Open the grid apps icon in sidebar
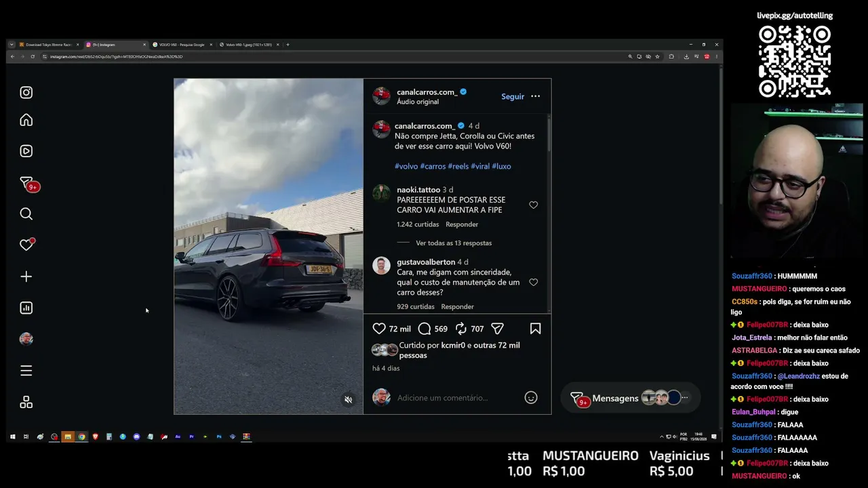Viewport: 868px width, 488px height. (26, 403)
